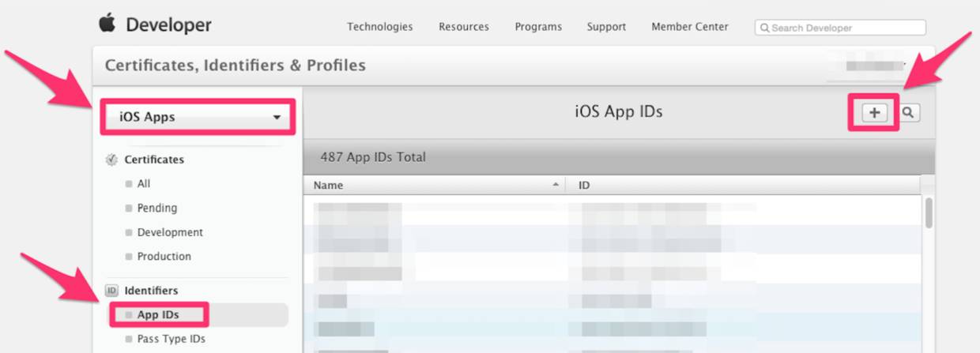Screen dimensions: 980x353
Task: Select Pass Type IDs in the sidebar
Action: [x=171, y=339]
